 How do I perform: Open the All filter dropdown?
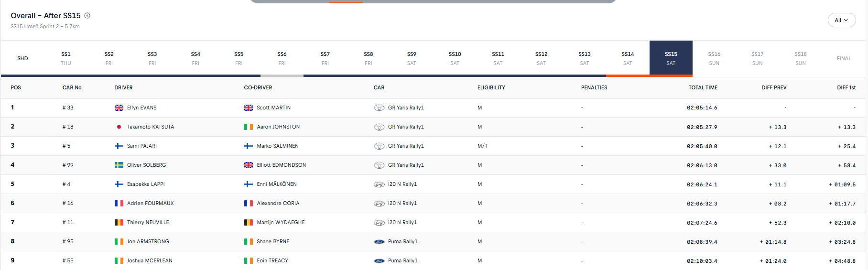(841, 20)
